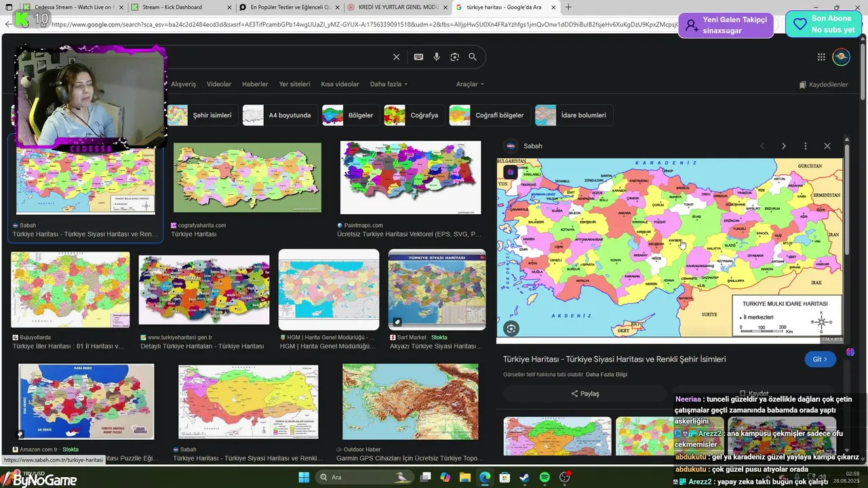Open Windows Start menu
This screenshot has width=868, height=488.
coord(303,477)
